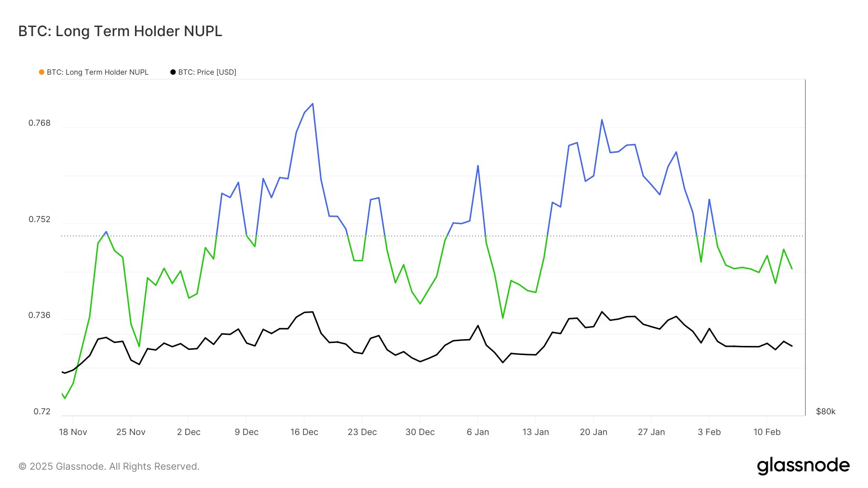Click the Glassnode copyright notice
868x488 pixels.
coord(109,466)
